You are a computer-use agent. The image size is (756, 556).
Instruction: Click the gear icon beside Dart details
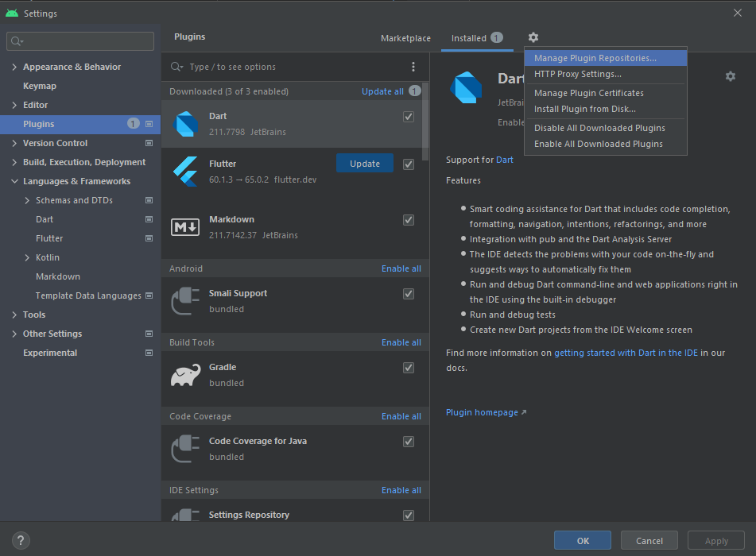coord(730,76)
